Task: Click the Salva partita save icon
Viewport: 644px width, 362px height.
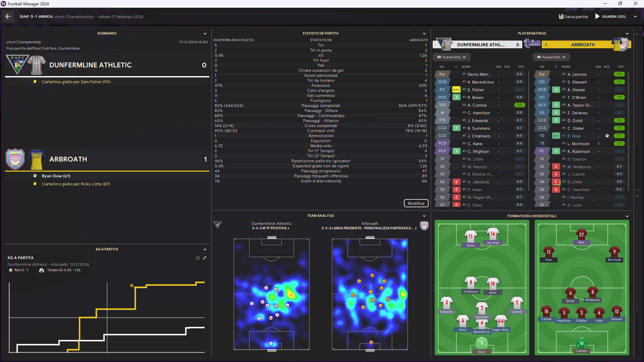Action: 561,16
